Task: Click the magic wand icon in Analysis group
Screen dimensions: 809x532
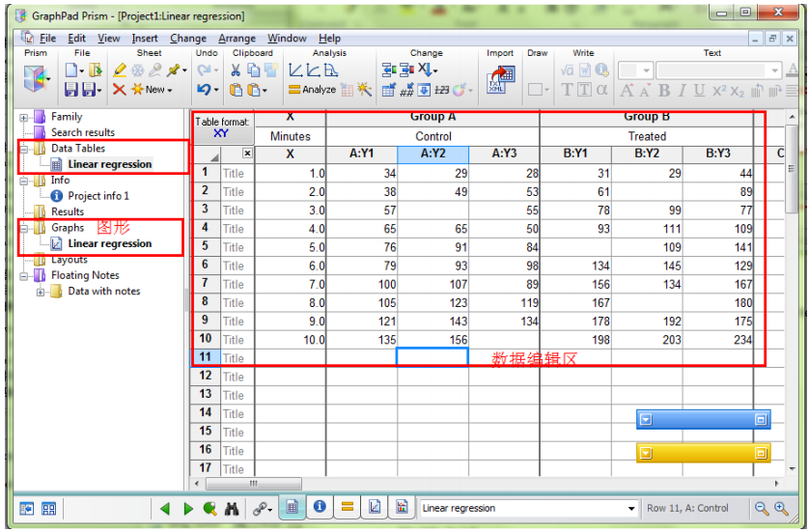Action: (364, 90)
